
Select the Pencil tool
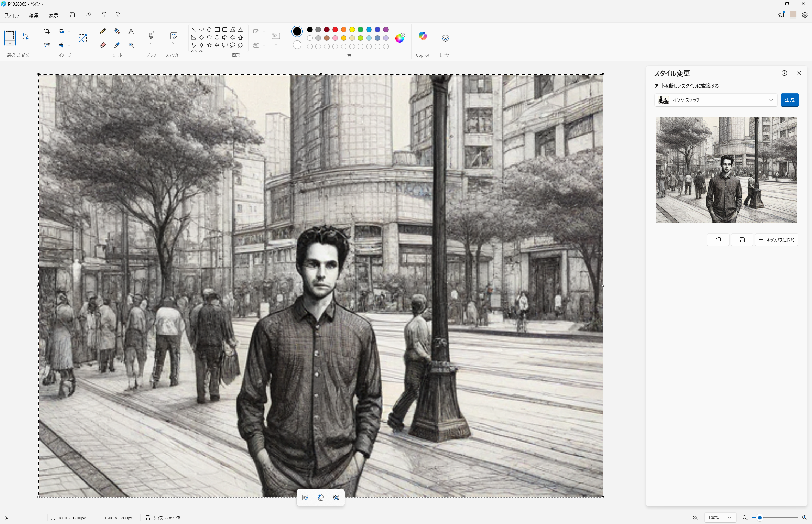pos(103,31)
